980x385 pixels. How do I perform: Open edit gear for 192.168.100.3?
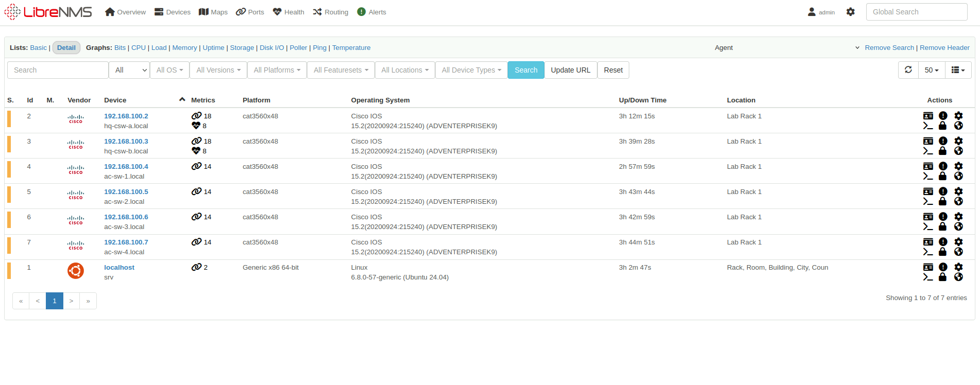(x=958, y=141)
